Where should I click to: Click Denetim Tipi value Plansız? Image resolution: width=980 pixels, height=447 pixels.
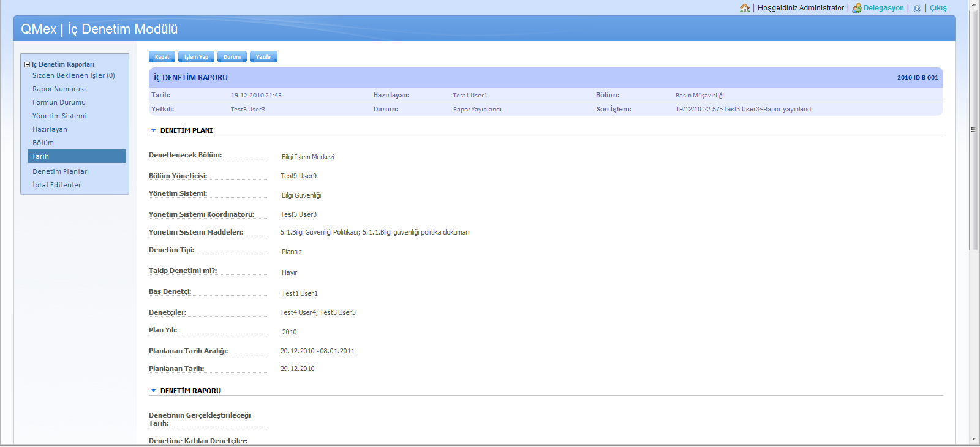(x=292, y=252)
